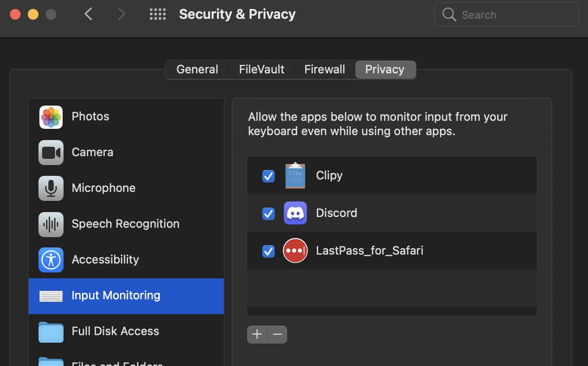Screen dimensions: 588x366
Task: Uncheck the Discord checkbox
Action: (268, 214)
